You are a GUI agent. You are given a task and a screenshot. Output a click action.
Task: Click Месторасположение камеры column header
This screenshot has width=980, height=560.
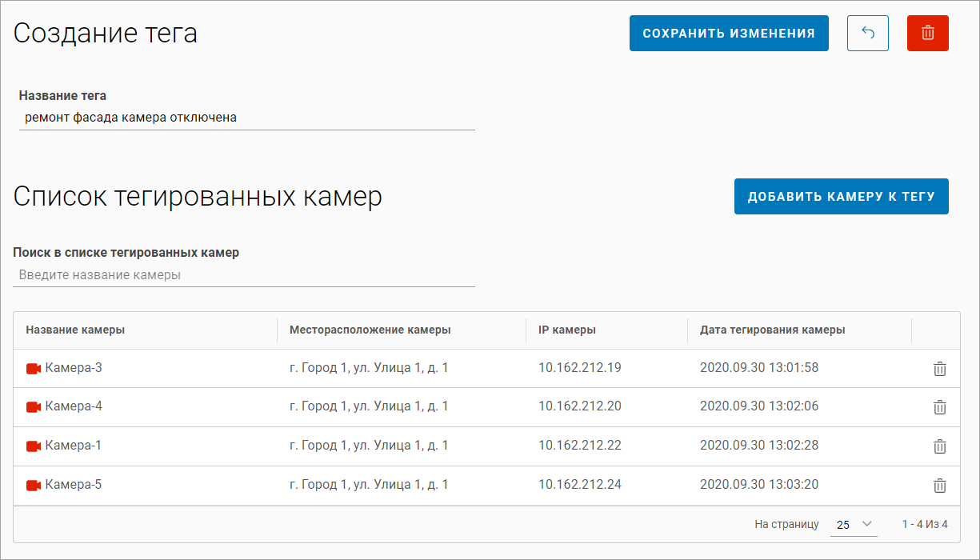click(x=370, y=330)
